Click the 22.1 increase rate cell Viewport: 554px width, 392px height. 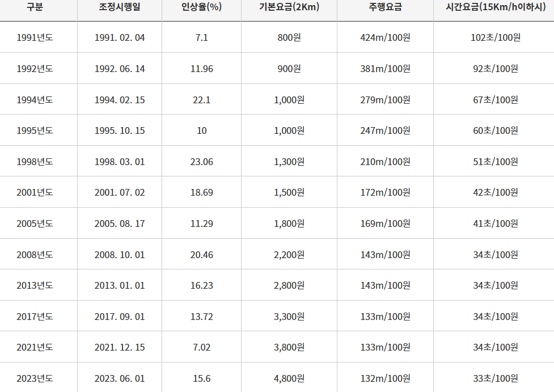pos(201,100)
